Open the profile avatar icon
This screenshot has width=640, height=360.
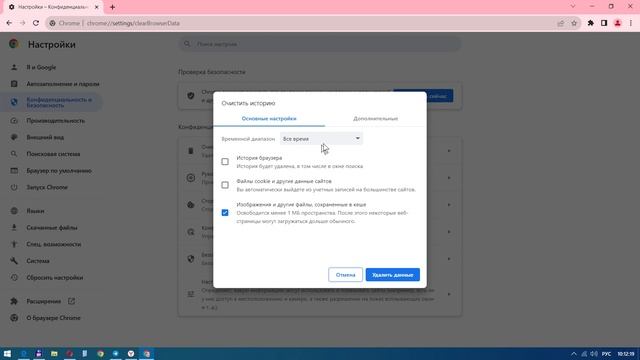[x=618, y=23]
